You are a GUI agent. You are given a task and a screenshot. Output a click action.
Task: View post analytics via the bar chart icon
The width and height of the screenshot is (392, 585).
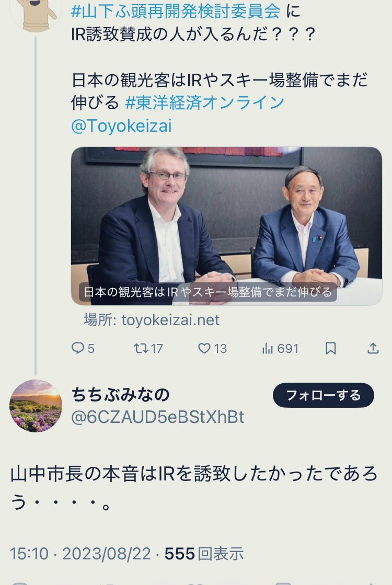point(268,349)
